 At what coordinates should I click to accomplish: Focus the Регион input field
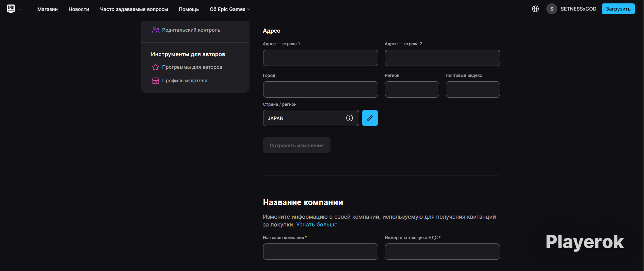[x=412, y=89]
